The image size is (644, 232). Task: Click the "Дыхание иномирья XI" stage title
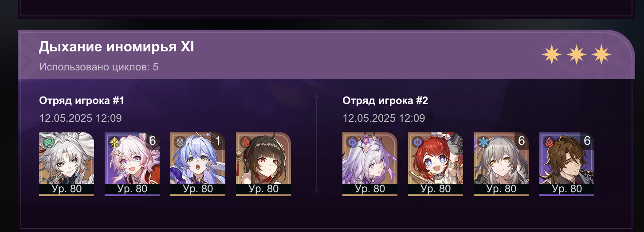[116, 47]
